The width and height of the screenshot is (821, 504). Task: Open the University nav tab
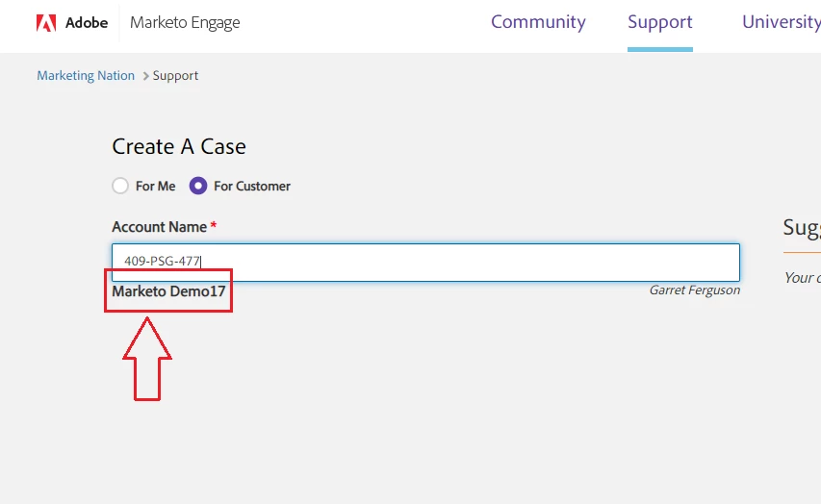coord(782,21)
